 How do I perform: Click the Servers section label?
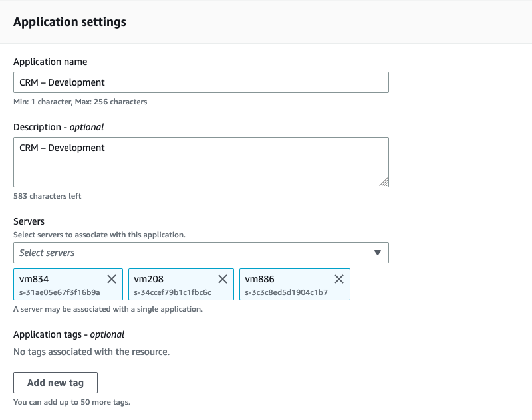point(29,221)
